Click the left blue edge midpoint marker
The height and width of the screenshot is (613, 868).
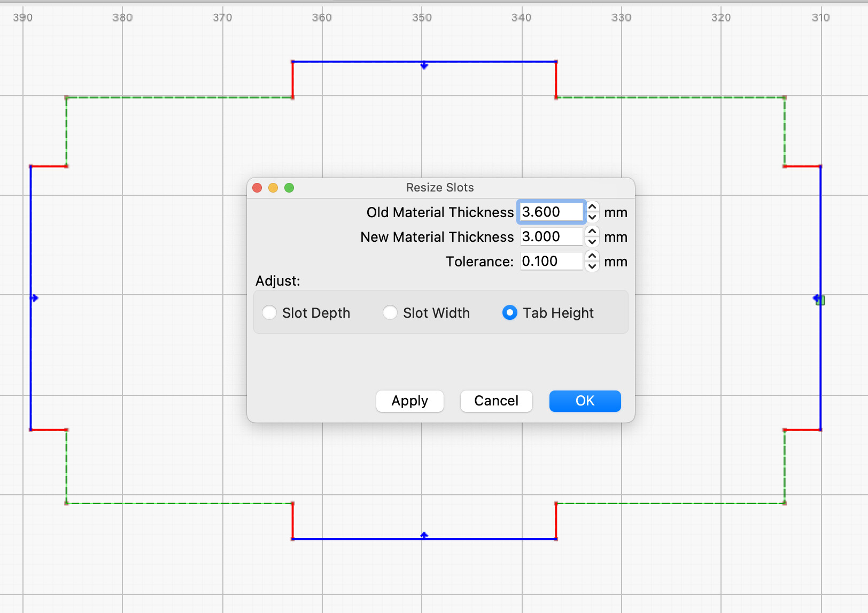click(x=35, y=298)
